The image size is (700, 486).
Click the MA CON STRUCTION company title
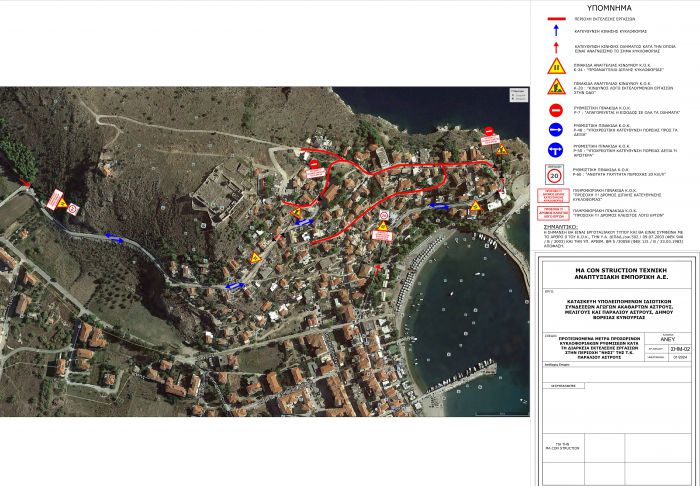[621, 274]
